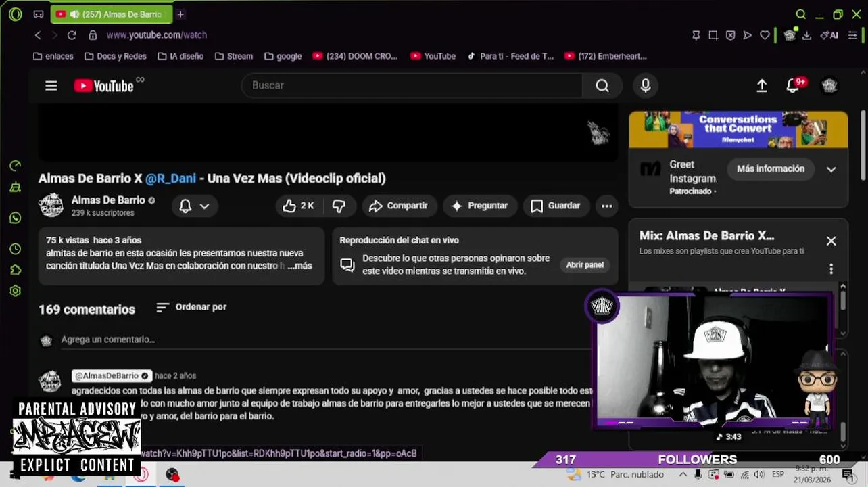Screen dimensions: 868x487
Task: Open the YouTube bookmark
Action: click(x=433, y=56)
